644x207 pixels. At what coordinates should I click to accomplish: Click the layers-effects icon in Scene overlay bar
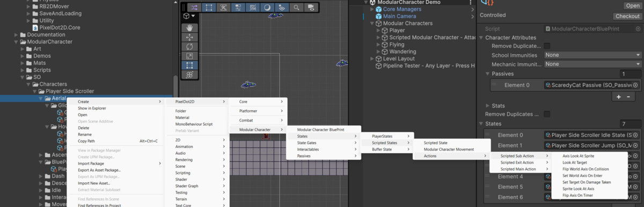coord(281,8)
